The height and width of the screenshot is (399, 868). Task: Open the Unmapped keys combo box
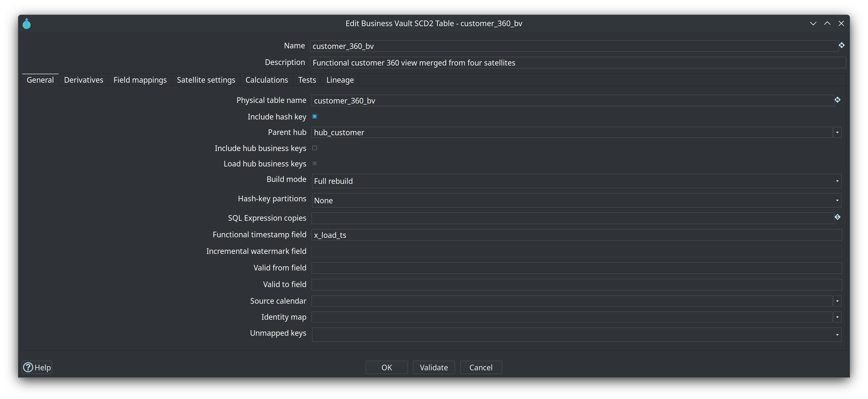click(576, 335)
